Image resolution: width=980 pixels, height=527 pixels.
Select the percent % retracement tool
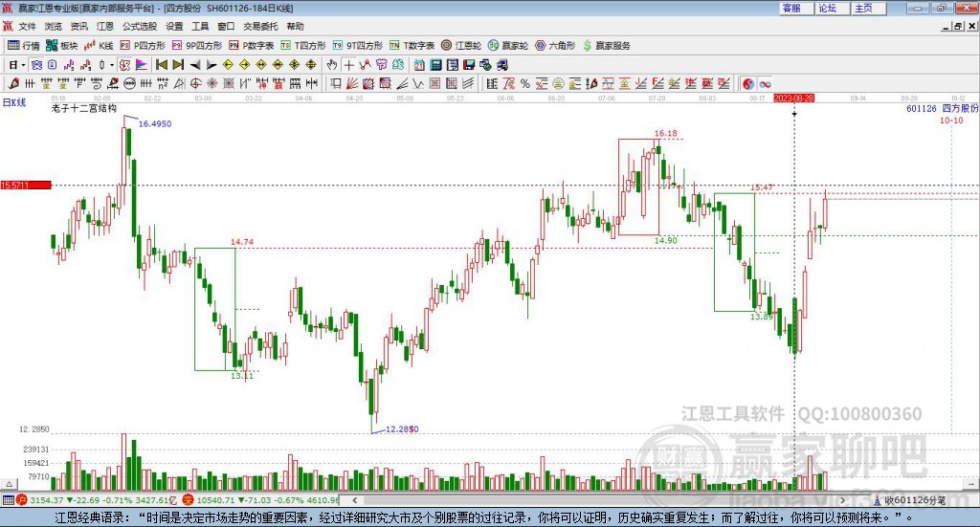(525, 83)
